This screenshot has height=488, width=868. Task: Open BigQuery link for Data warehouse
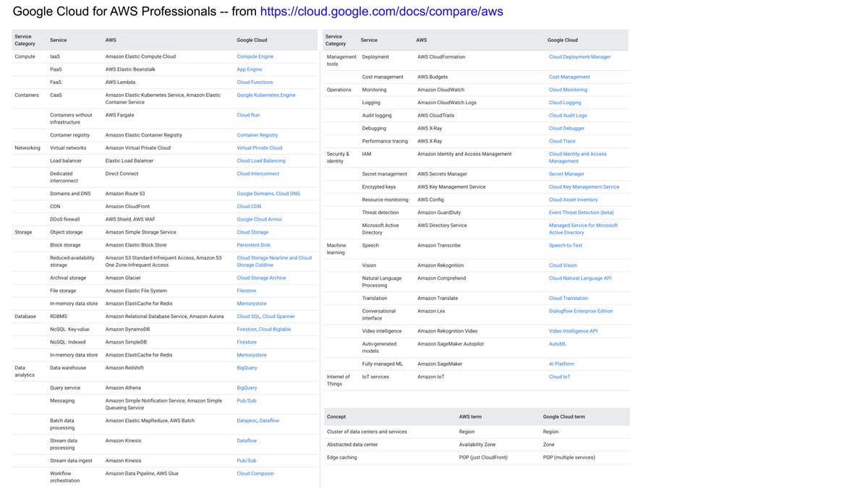click(x=247, y=368)
